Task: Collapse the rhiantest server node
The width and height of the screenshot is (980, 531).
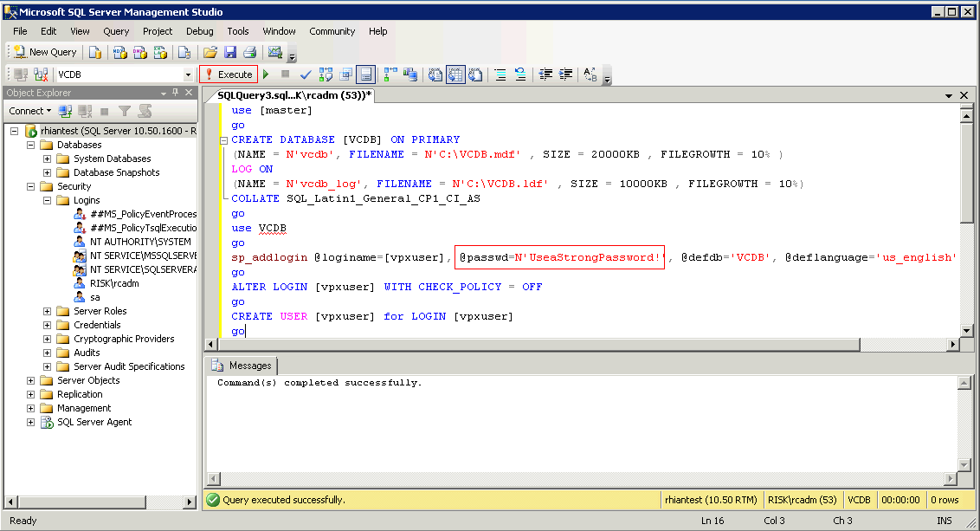Action: pos(15,132)
